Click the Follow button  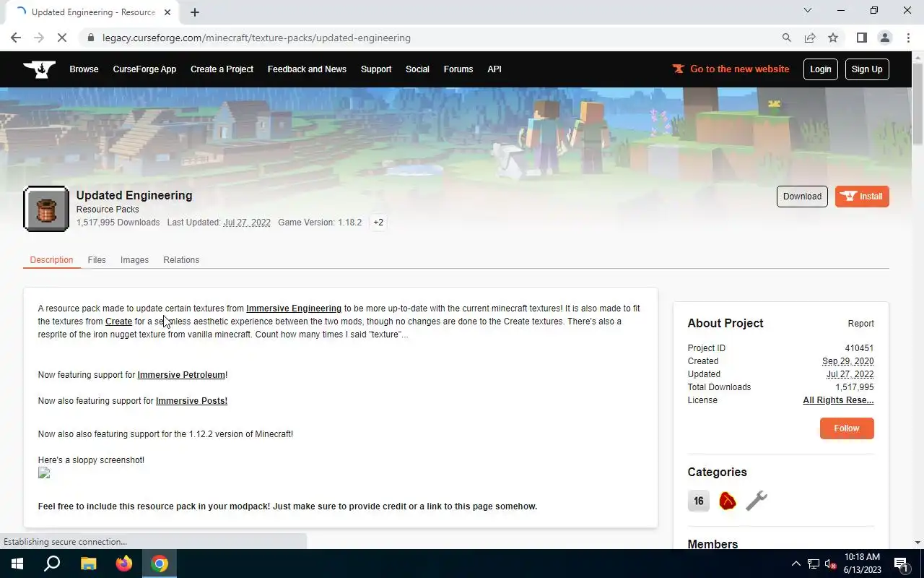tap(847, 428)
